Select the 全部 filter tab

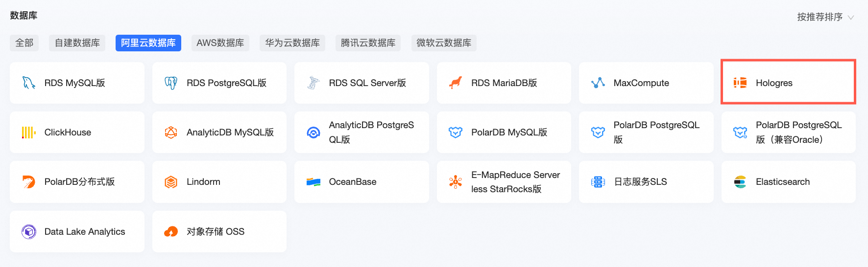pos(24,43)
